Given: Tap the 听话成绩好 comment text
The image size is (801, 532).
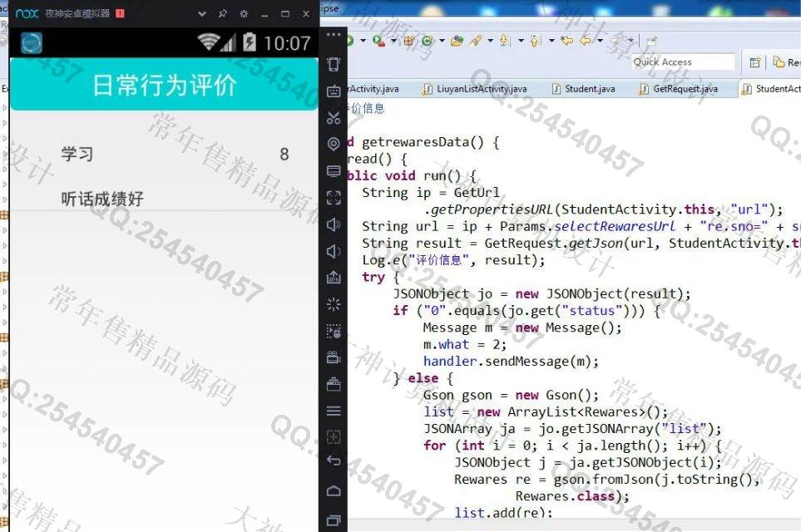Looking at the screenshot, I should (x=102, y=199).
